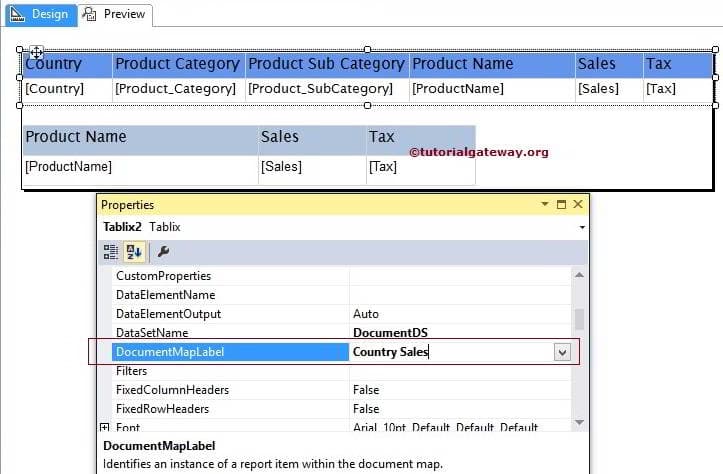
Task: Expand the Font property group
Action: 105,427
